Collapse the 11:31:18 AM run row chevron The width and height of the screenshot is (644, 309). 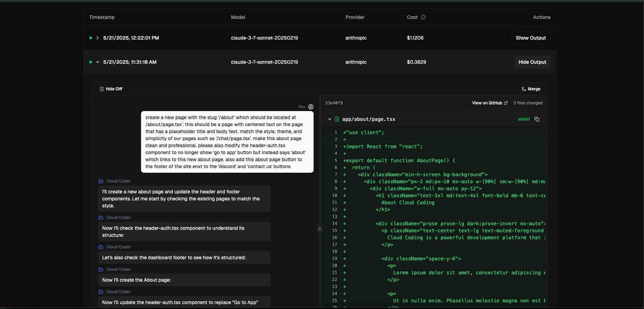coord(98,62)
